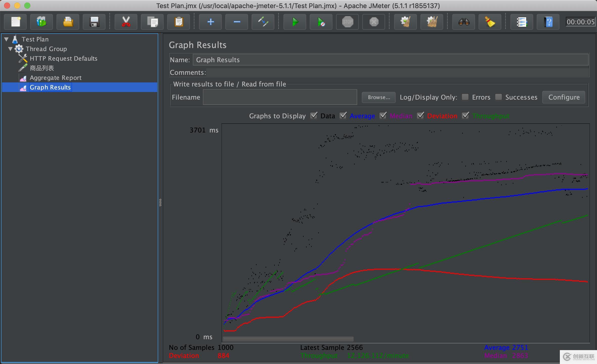
Task: Toggle the Deviation checkbox in Graphs to Display
Action: [x=420, y=116]
